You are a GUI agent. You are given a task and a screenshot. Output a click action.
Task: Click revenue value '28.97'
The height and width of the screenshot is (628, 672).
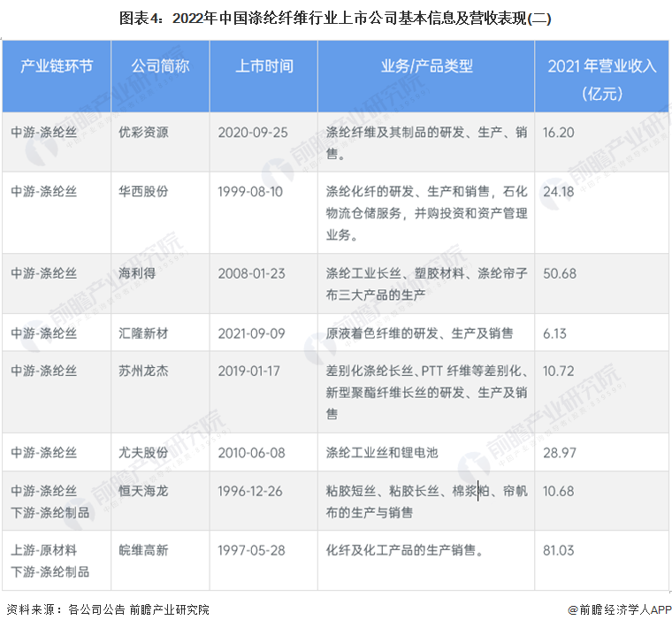tap(560, 453)
